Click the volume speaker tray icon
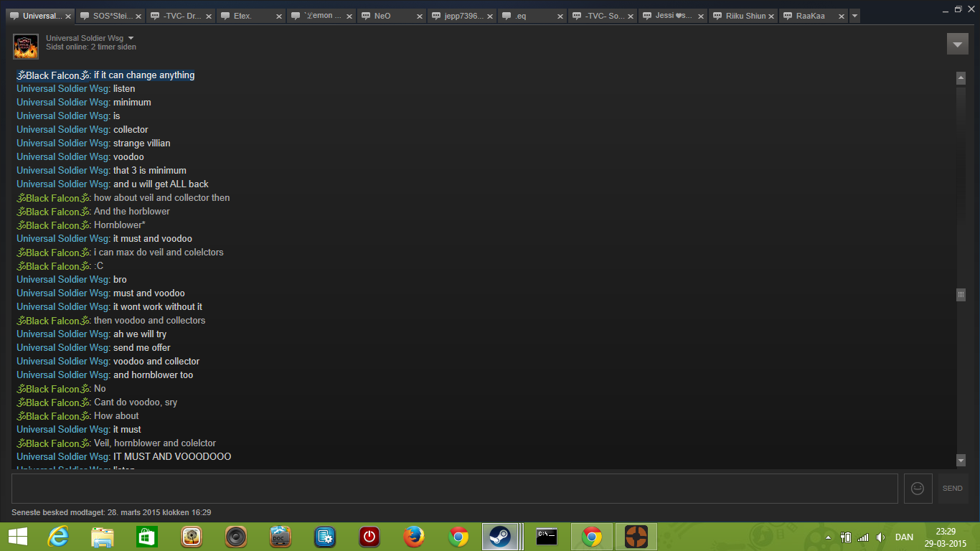This screenshot has height=551, width=980. [x=880, y=537]
